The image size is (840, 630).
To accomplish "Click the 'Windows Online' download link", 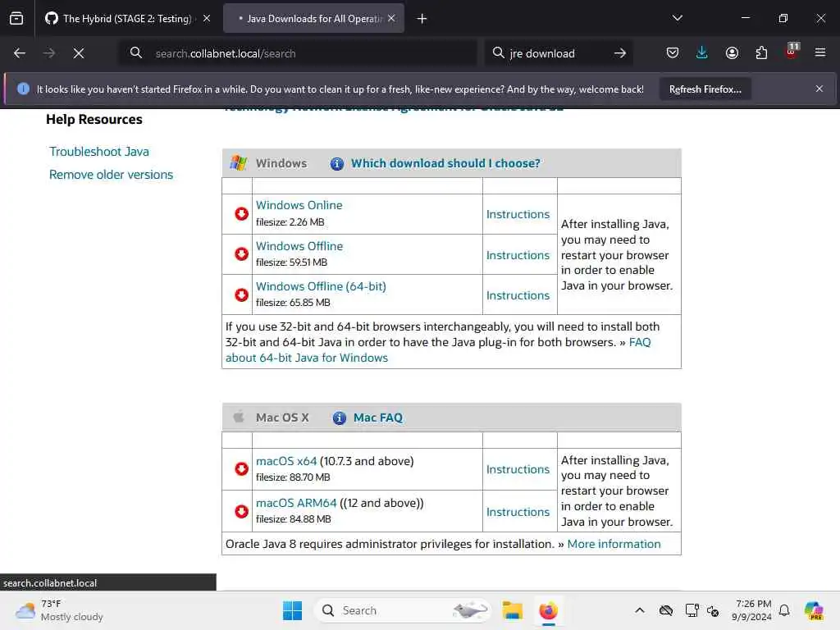I will point(299,205).
